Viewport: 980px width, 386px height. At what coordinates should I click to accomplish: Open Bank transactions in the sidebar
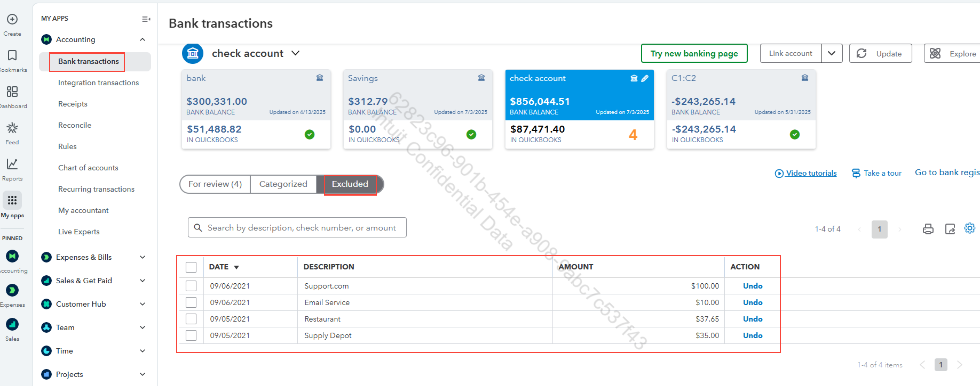(88, 62)
